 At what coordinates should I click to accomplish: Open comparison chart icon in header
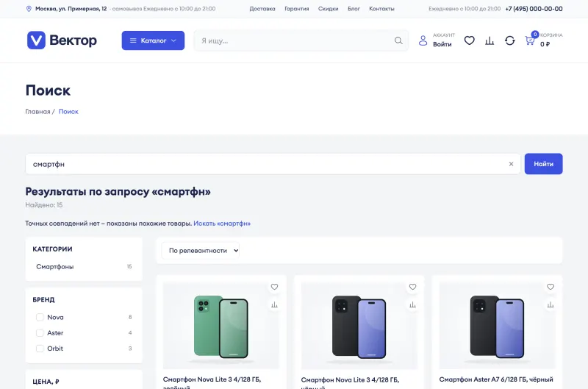click(x=490, y=40)
